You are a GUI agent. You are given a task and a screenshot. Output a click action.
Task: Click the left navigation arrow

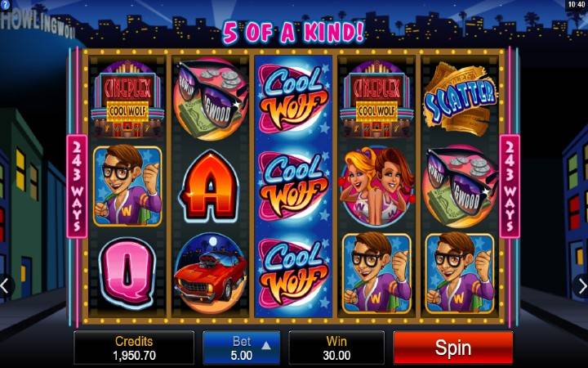(x=5, y=286)
